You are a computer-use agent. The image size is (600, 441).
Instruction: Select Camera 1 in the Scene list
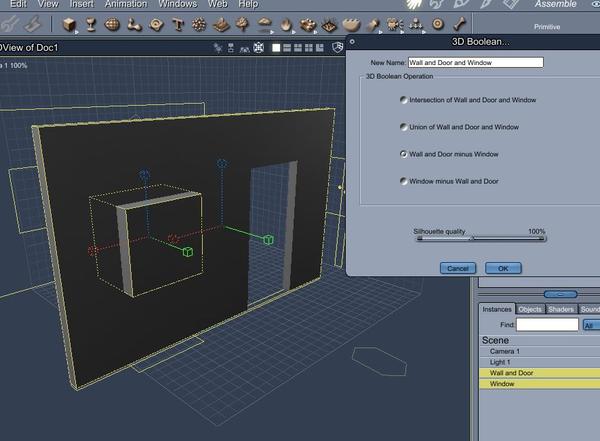(540, 351)
